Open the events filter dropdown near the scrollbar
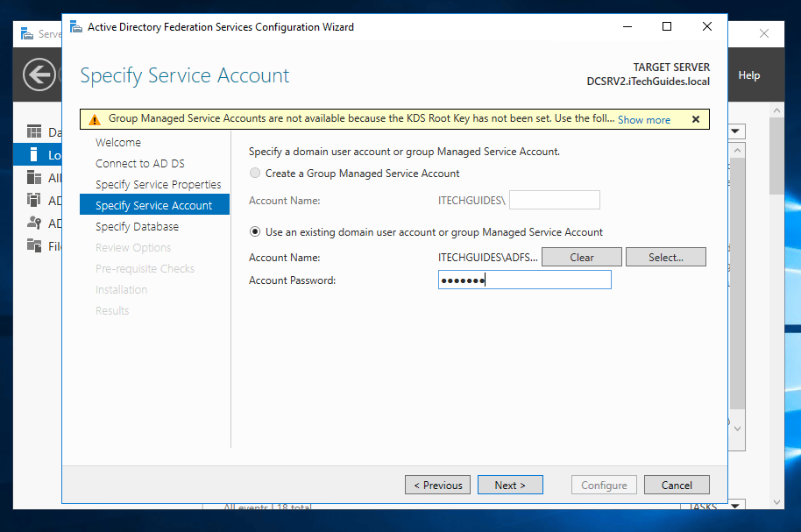 coord(734,131)
